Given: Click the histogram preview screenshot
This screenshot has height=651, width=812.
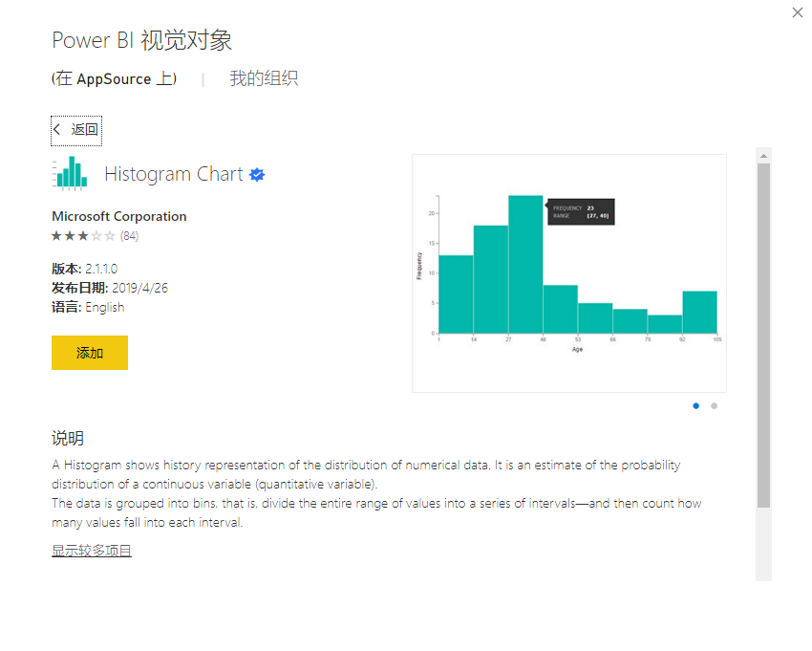Looking at the screenshot, I should click(x=568, y=272).
